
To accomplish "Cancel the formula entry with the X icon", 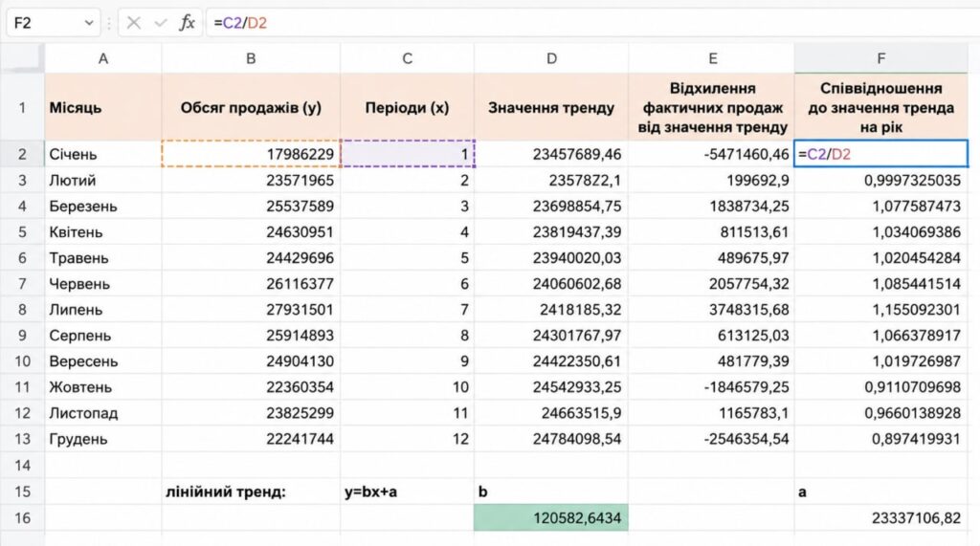I will click(133, 23).
